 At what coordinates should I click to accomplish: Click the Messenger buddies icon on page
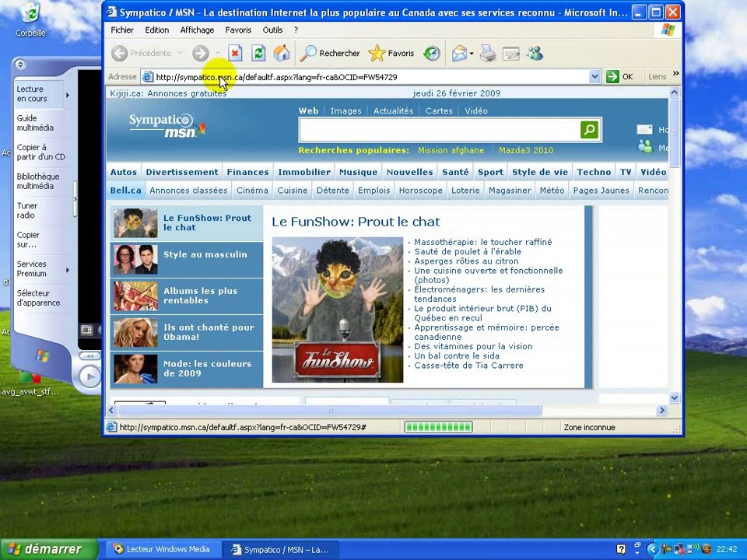(645, 147)
